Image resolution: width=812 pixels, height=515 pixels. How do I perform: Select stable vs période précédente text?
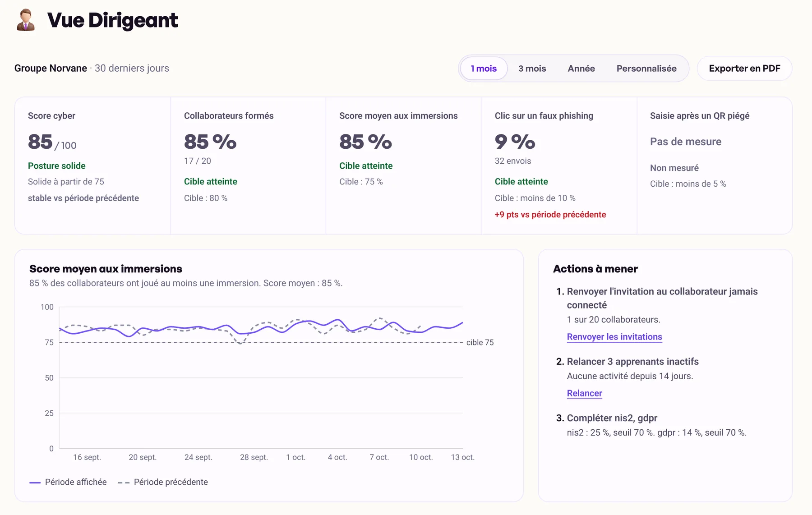(83, 198)
